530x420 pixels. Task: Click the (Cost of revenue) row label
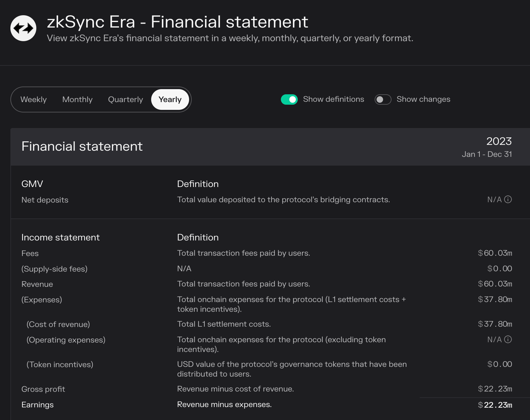tap(58, 324)
